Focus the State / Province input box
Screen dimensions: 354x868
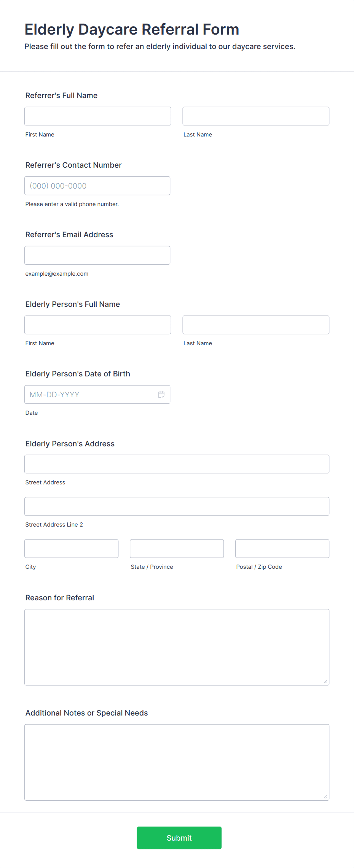[x=177, y=549]
